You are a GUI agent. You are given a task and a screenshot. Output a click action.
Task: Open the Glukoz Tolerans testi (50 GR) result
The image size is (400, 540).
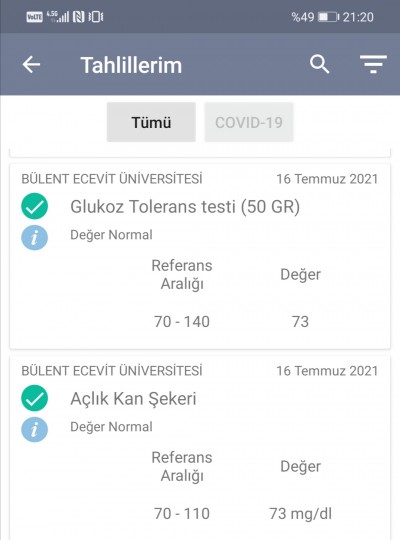tap(185, 207)
